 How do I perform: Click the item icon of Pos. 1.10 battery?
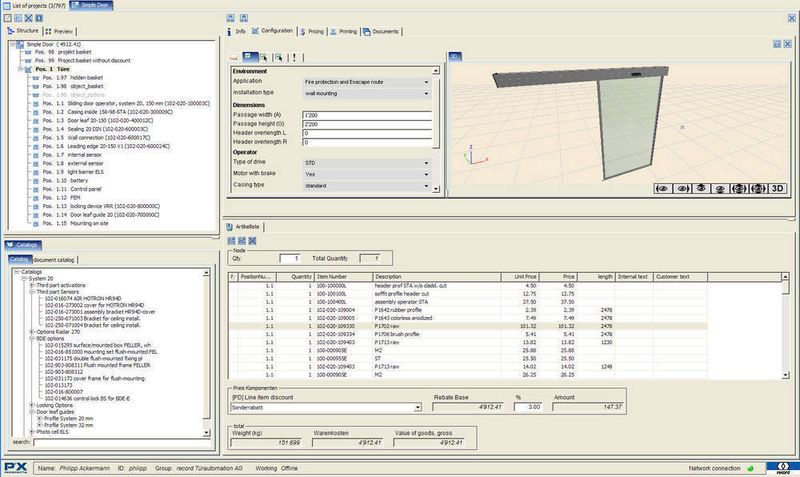tap(36, 181)
